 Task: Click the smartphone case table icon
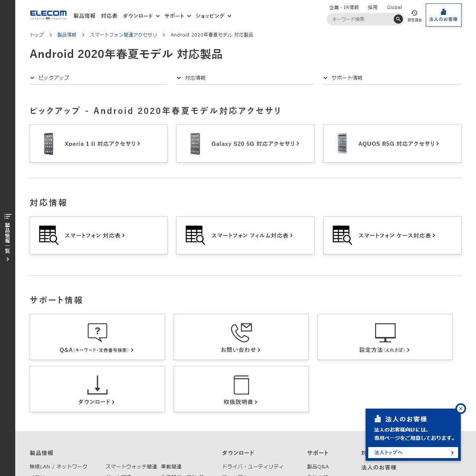[342, 235]
